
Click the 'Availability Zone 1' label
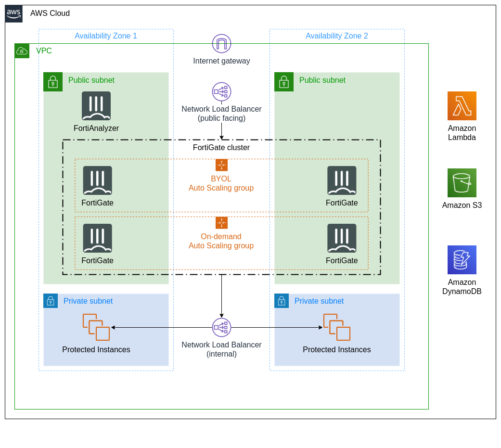(x=106, y=36)
